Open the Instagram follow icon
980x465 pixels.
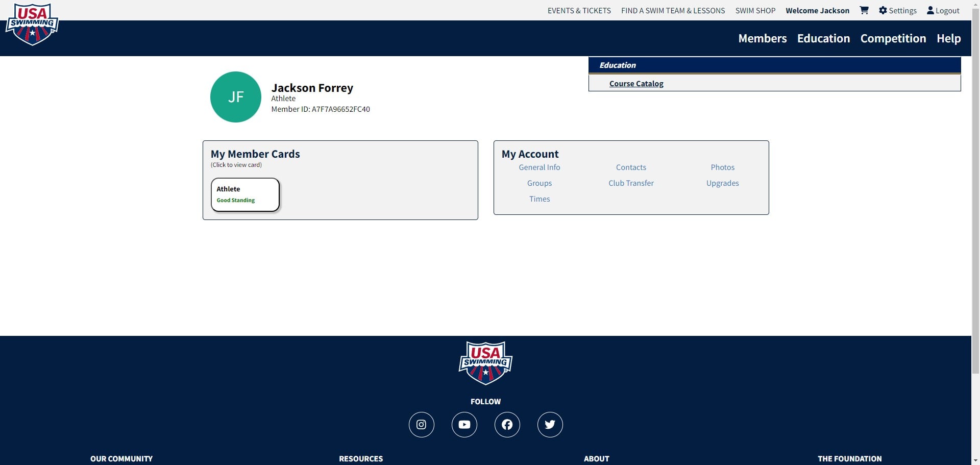[421, 425]
